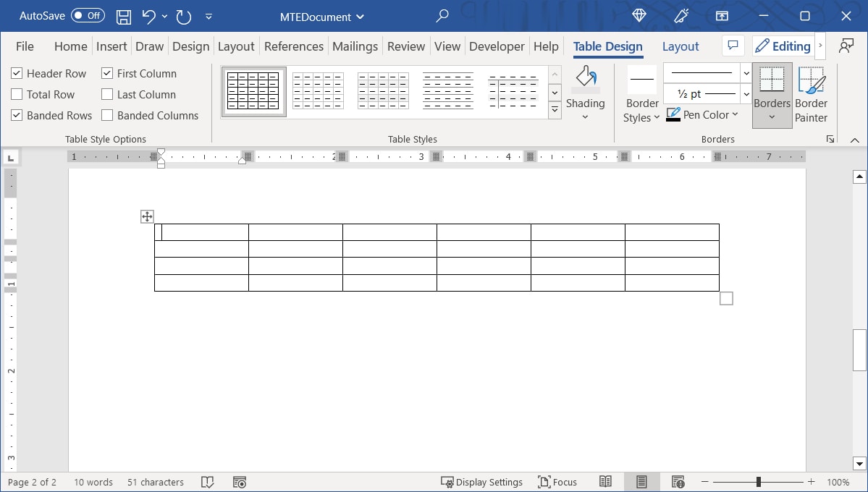Uncheck the Header Row option
The image size is (868, 492).
pos(16,73)
